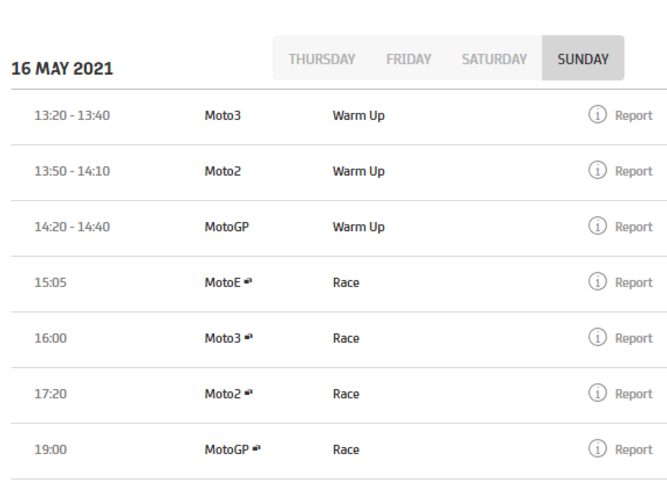
Task: Click the camera icon beside MotoE
Action: (x=248, y=282)
